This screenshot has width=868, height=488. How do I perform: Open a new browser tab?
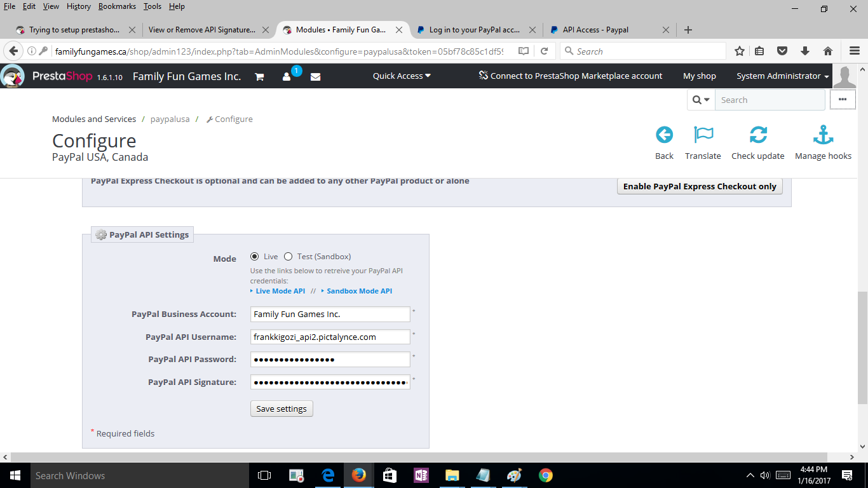(x=688, y=30)
